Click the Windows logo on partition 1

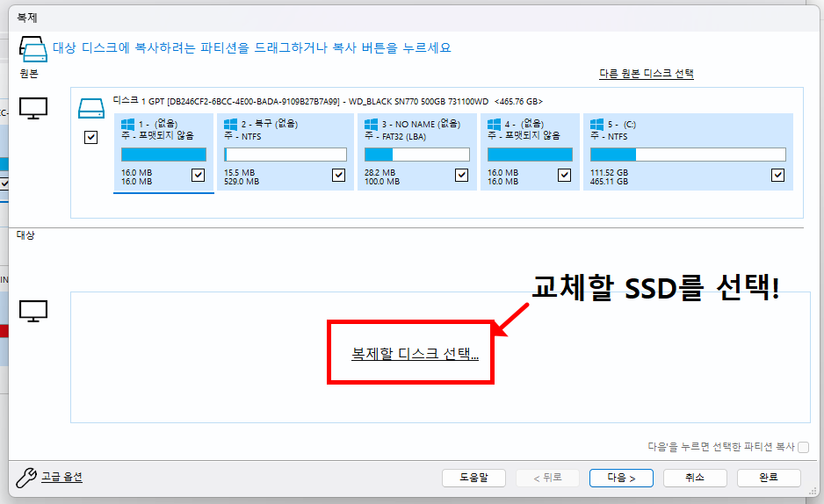[x=127, y=125]
